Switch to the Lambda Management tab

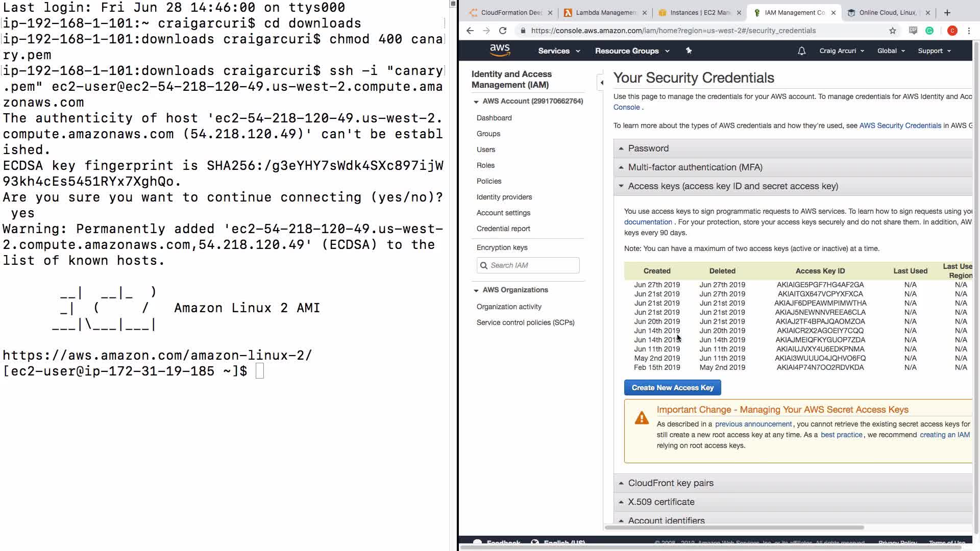tap(605, 13)
